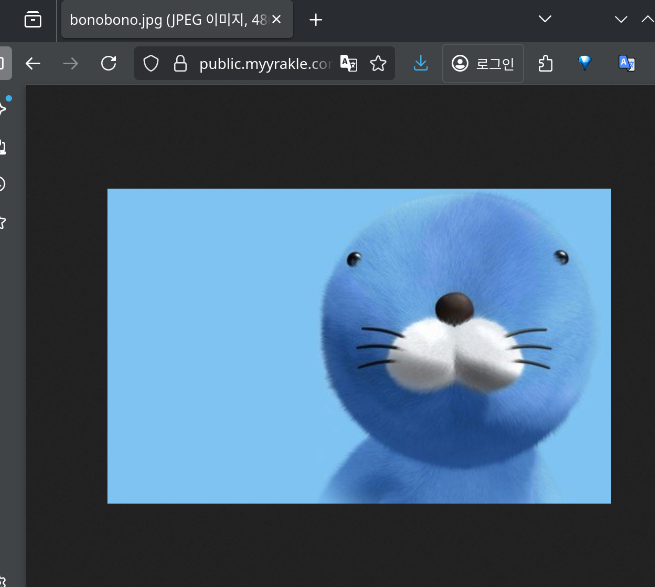655x587 pixels.
Task: Click the blue gem extension icon
Action: pos(586,64)
